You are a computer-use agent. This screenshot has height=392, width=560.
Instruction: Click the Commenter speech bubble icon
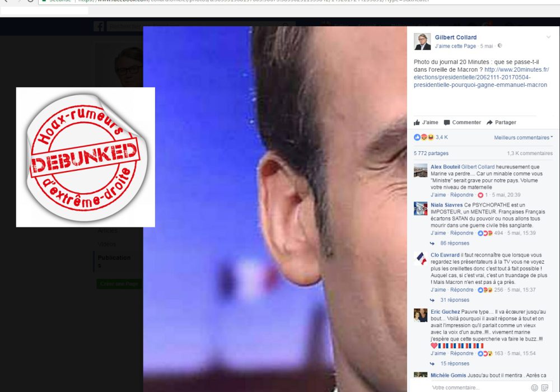click(447, 123)
